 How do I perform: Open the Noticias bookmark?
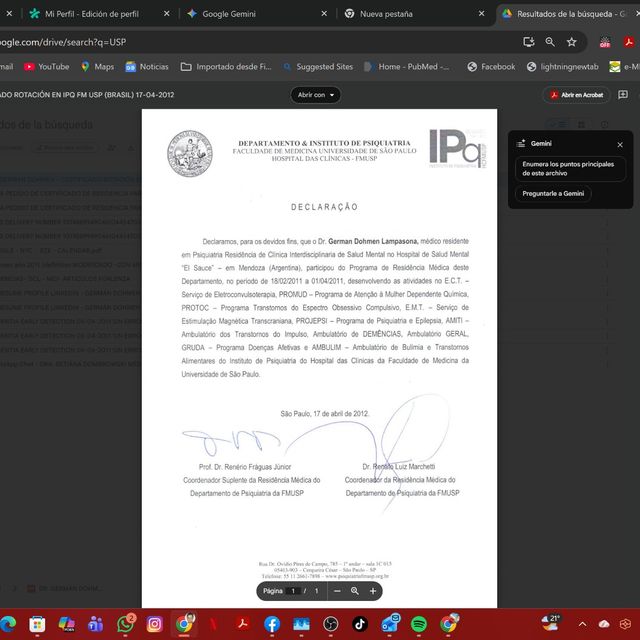[147, 67]
